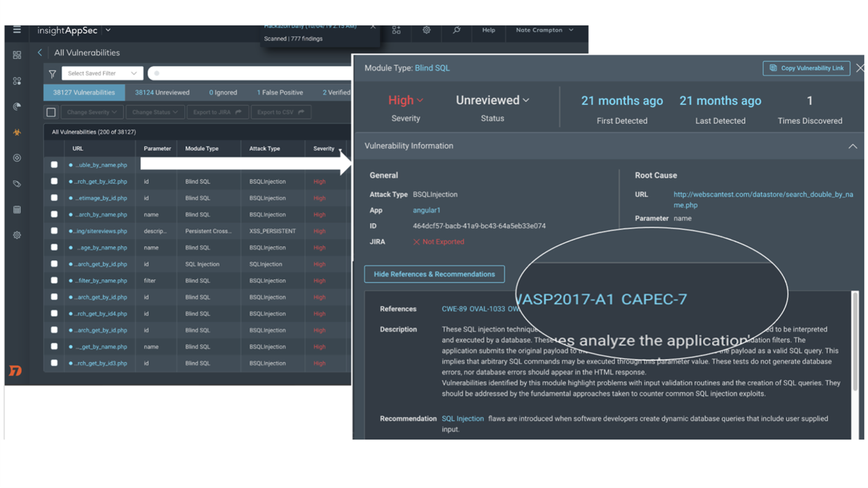Open the webscantest.com root cause URL
The width and height of the screenshot is (868, 488).
pos(763,200)
